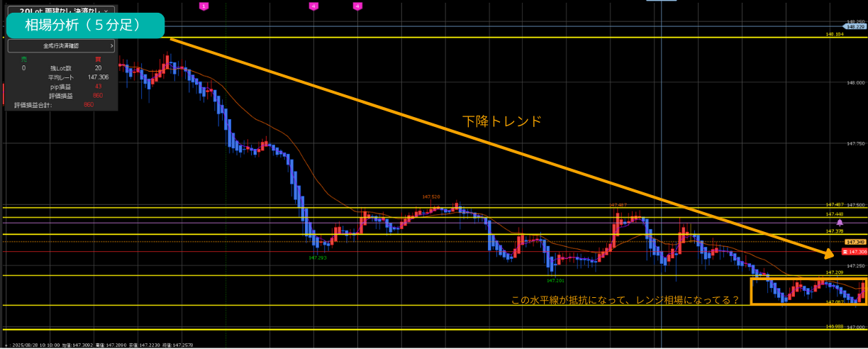Image resolution: width=868 pixels, height=349 pixels.
Task: Click the 147.487 line label on price axis
Action: coord(834,205)
